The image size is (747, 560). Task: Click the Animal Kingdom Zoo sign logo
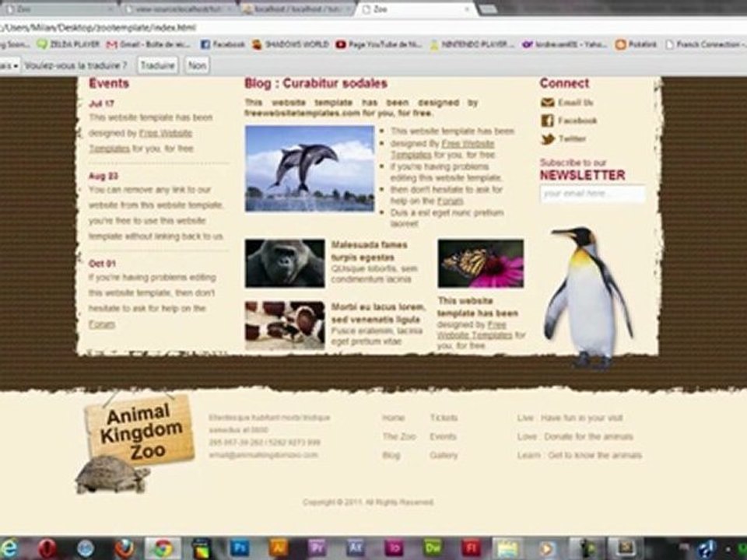pos(141,431)
